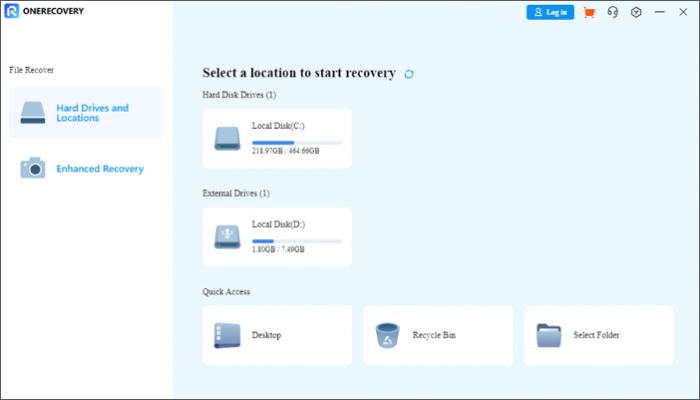Minimize the OneRecovery window

(x=660, y=12)
